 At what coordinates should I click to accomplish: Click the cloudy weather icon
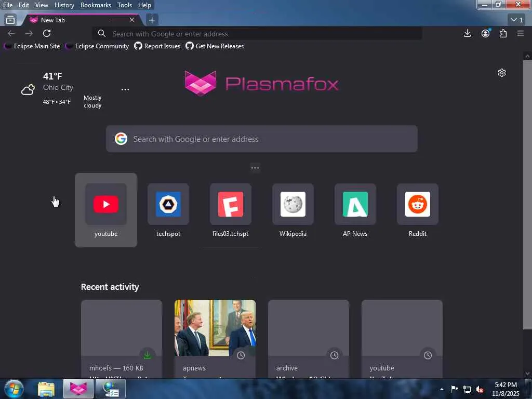[x=28, y=89]
